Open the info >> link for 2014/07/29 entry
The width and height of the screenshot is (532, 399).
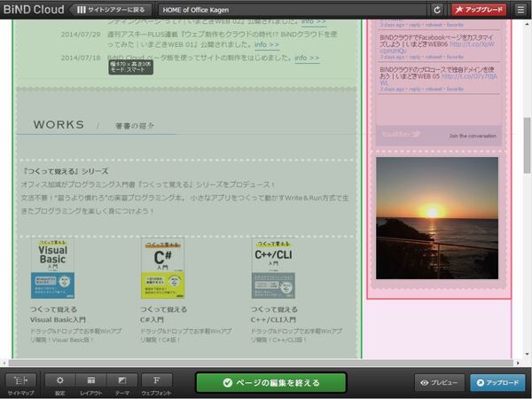click(267, 44)
